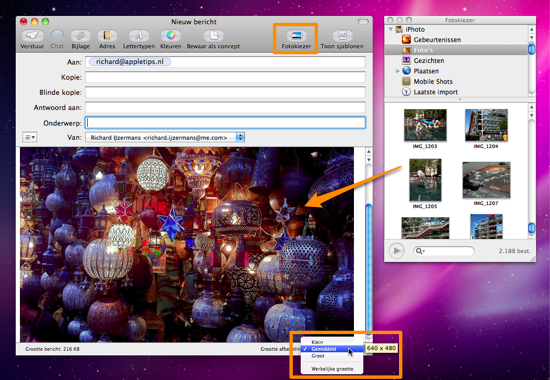Image resolution: width=550 pixels, height=380 pixels.
Task: Select thumbnail IMG_1204
Action: point(486,125)
